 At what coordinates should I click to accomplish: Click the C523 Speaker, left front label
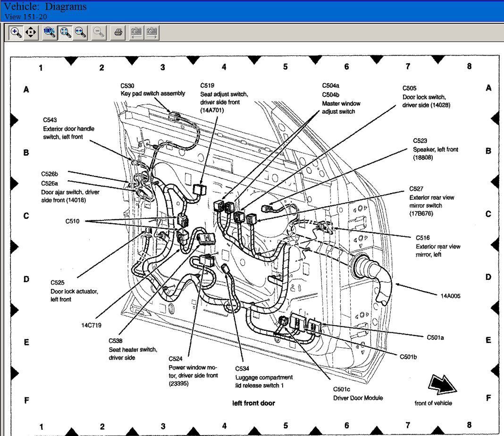(435, 149)
